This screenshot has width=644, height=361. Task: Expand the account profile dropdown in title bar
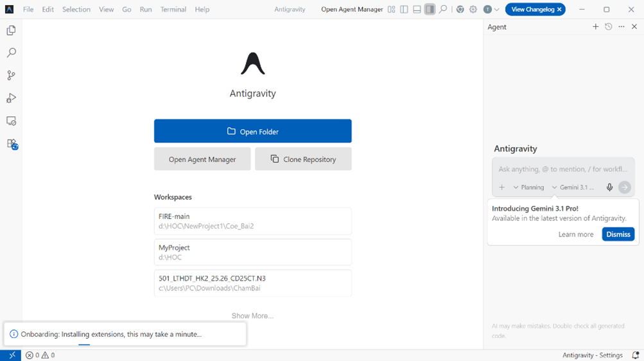[491, 10]
